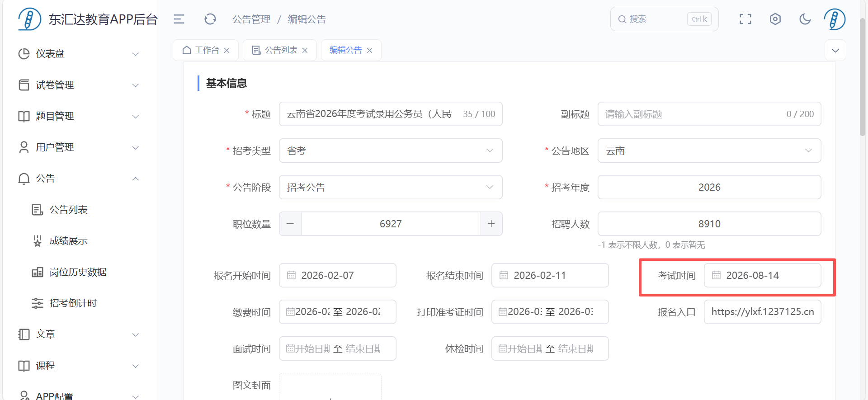Click 公告管理 breadcrumb link
The height and width of the screenshot is (400, 868).
click(251, 19)
